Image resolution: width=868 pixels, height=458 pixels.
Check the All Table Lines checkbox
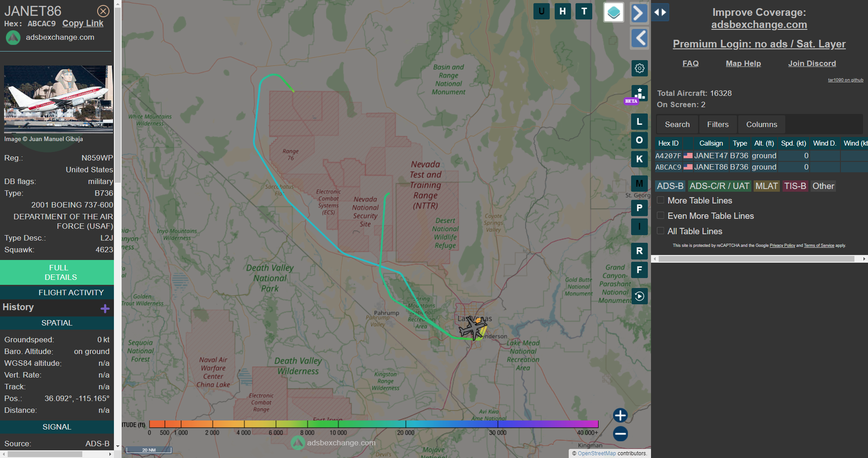point(660,231)
